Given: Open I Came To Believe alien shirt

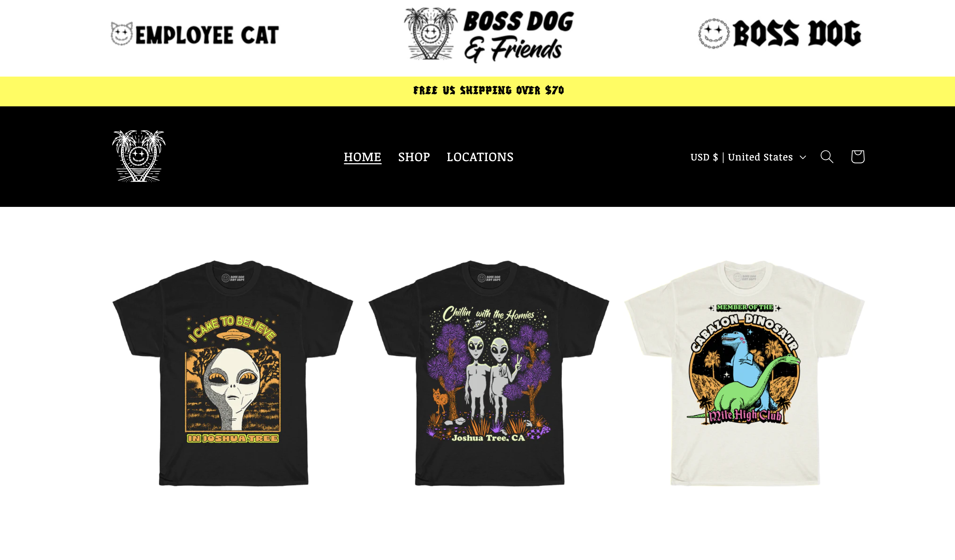Looking at the screenshot, I should point(233,373).
